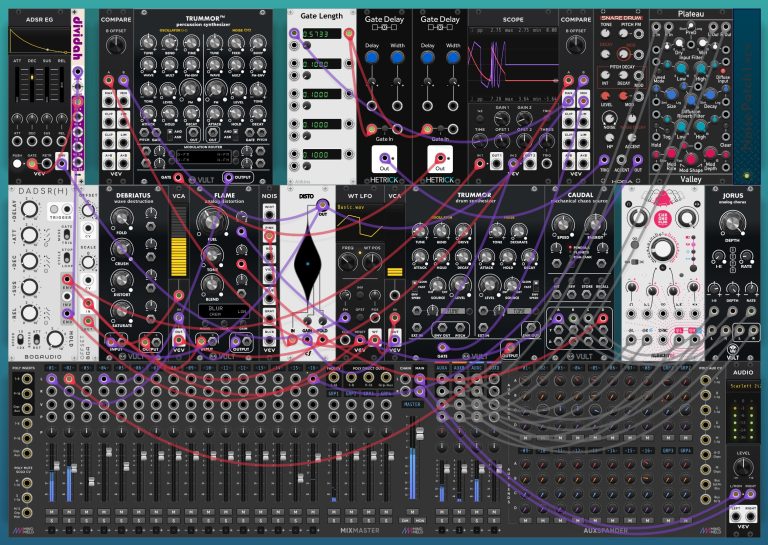768x545 pixels.
Task: Click the Decay knob on Plateau reverb
Action: click(711, 95)
